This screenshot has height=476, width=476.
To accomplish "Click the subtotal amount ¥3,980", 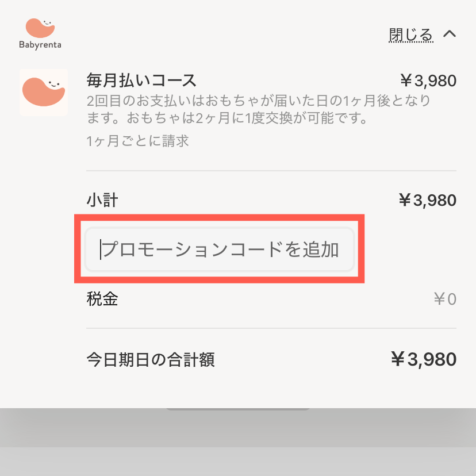I will point(428,200).
